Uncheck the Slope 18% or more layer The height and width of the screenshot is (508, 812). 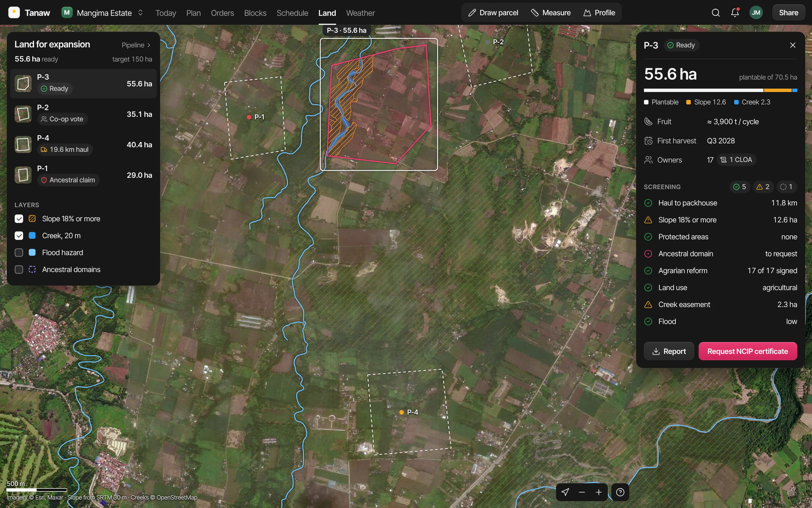[x=19, y=219]
